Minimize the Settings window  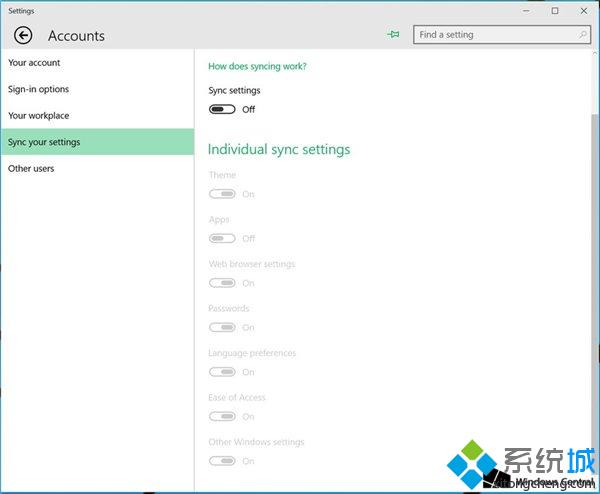coord(527,11)
